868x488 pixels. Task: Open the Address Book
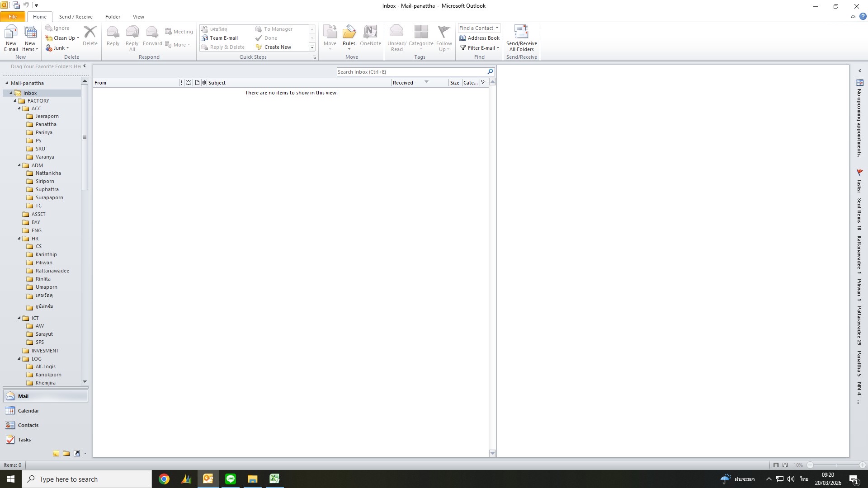(479, 38)
